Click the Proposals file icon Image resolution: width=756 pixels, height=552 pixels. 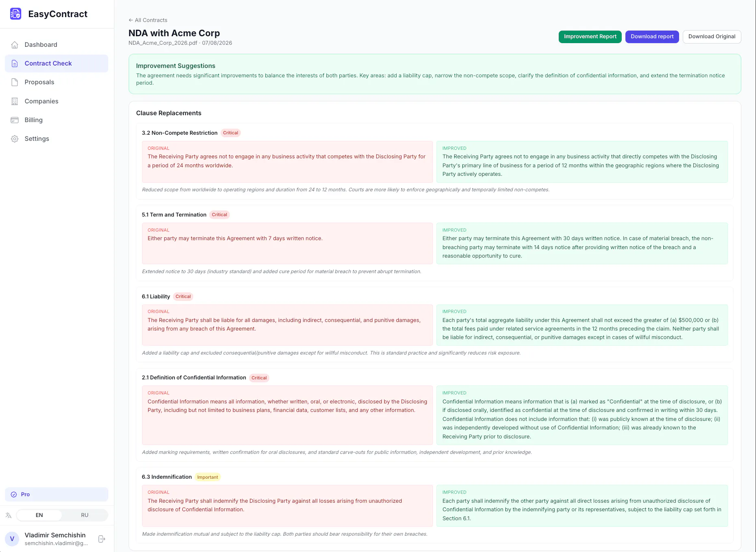click(x=15, y=82)
